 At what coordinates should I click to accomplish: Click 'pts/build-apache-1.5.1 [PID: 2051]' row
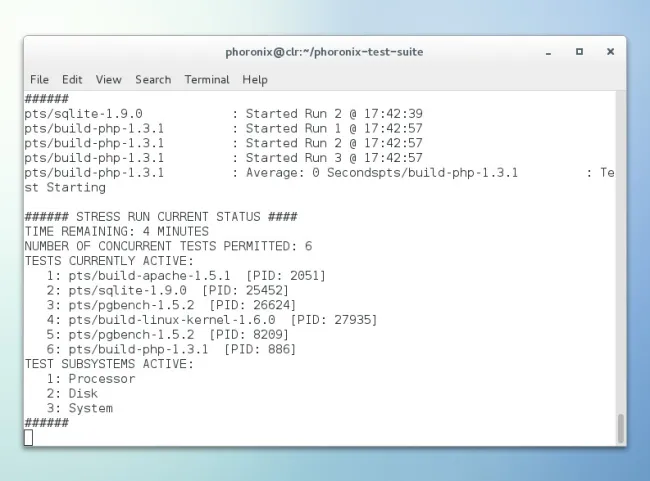pyautogui.click(x=186, y=276)
